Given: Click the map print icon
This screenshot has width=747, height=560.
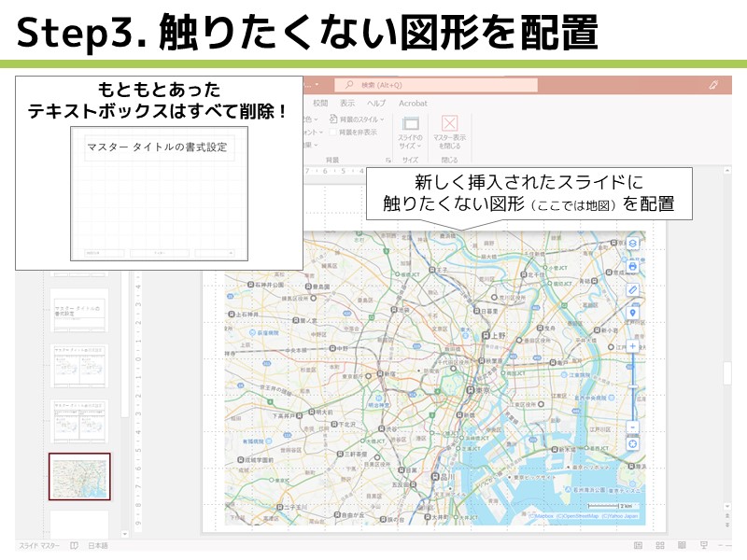Looking at the screenshot, I should click(x=632, y=267).
